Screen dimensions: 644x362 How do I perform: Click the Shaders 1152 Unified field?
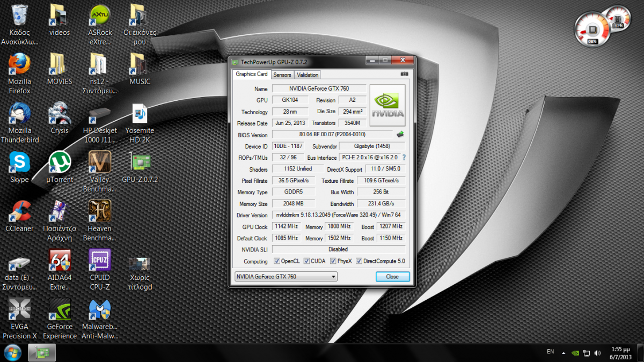click(x=298, y=169)
